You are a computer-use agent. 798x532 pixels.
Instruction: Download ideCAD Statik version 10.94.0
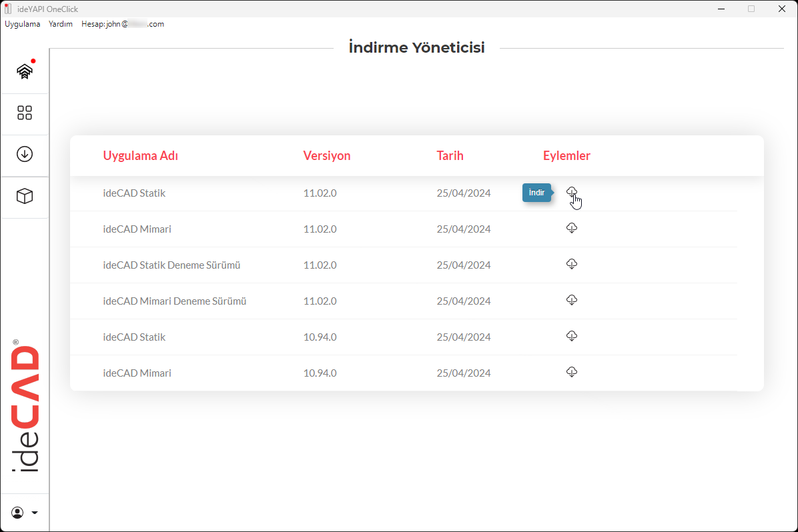point(571,336)
